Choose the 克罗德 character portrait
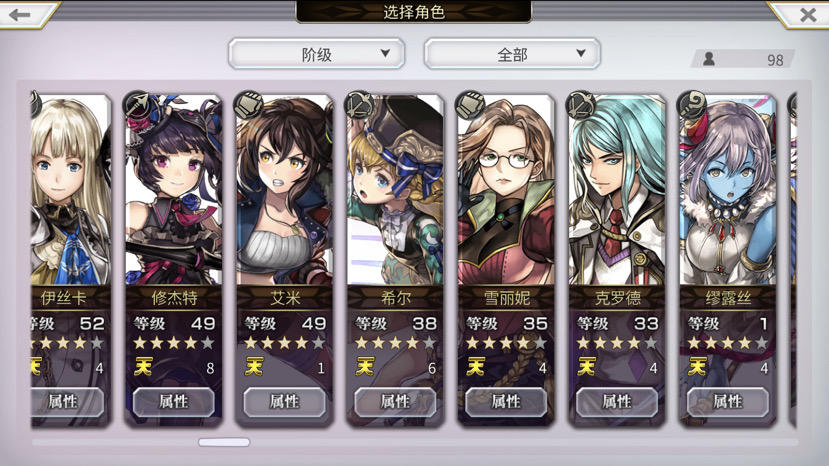This screenshot has height=466, width=829. coord(617,190)
